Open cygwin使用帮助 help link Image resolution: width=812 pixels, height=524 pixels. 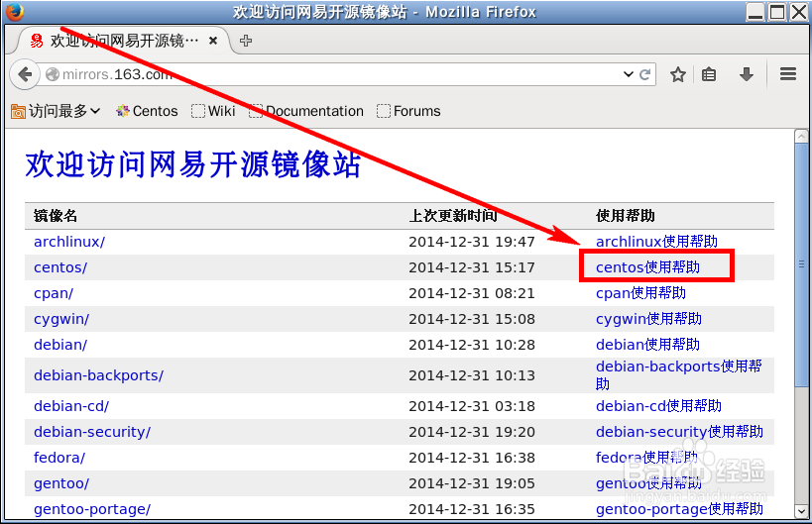pyautogui.click(x=648, y=319)
